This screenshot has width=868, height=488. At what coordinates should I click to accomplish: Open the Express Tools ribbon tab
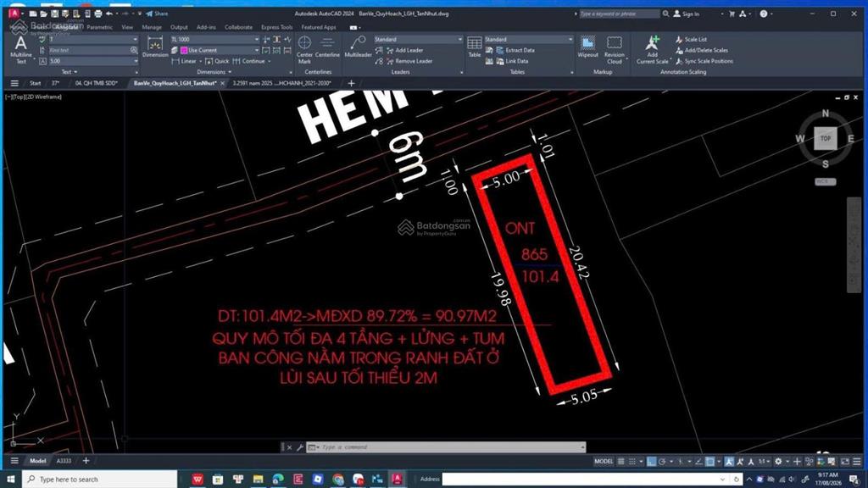tap(277, 27)
